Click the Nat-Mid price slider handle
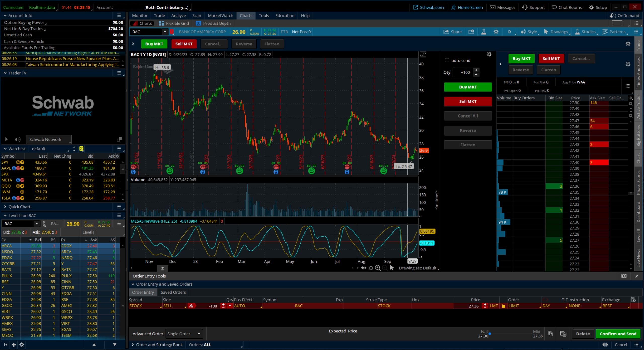This screenshot has width=644, height=350. [490, 334]
